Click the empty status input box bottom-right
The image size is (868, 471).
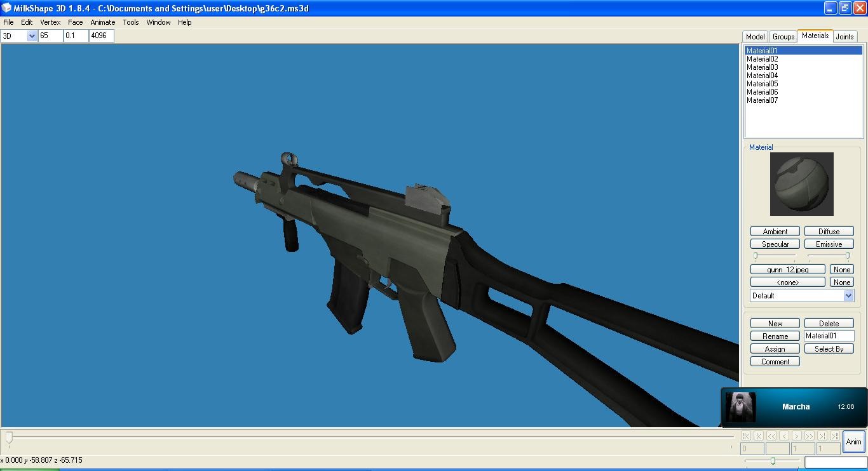coord(836,462)
